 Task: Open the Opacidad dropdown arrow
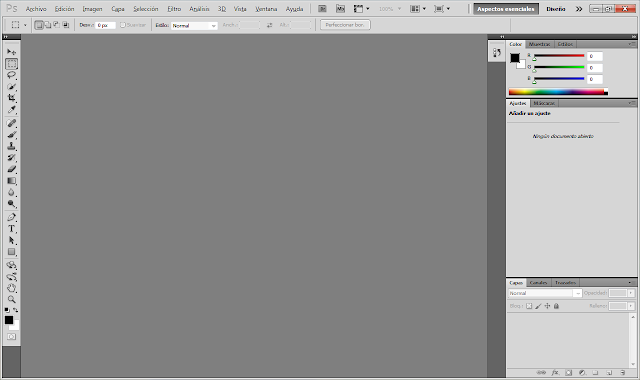[x=631, y=293]
